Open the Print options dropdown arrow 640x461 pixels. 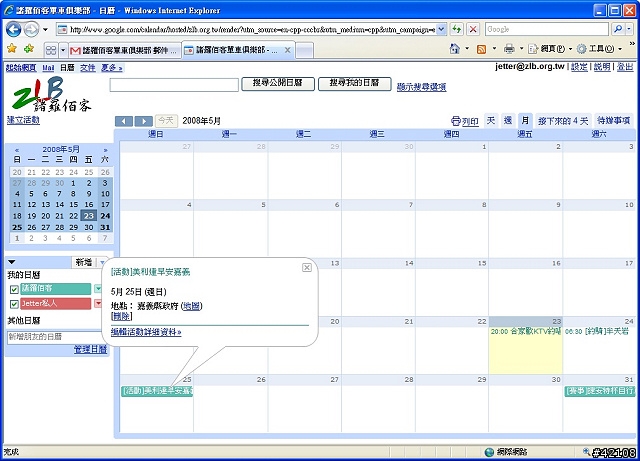pos(521,49)
